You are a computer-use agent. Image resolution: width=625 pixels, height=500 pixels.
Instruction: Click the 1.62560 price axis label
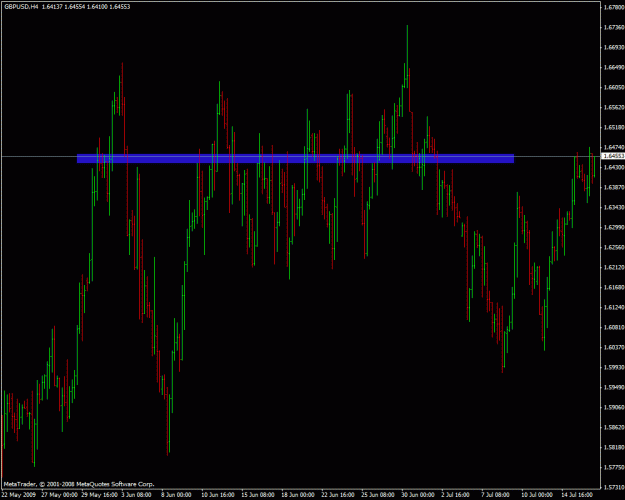tap(614, 247)
